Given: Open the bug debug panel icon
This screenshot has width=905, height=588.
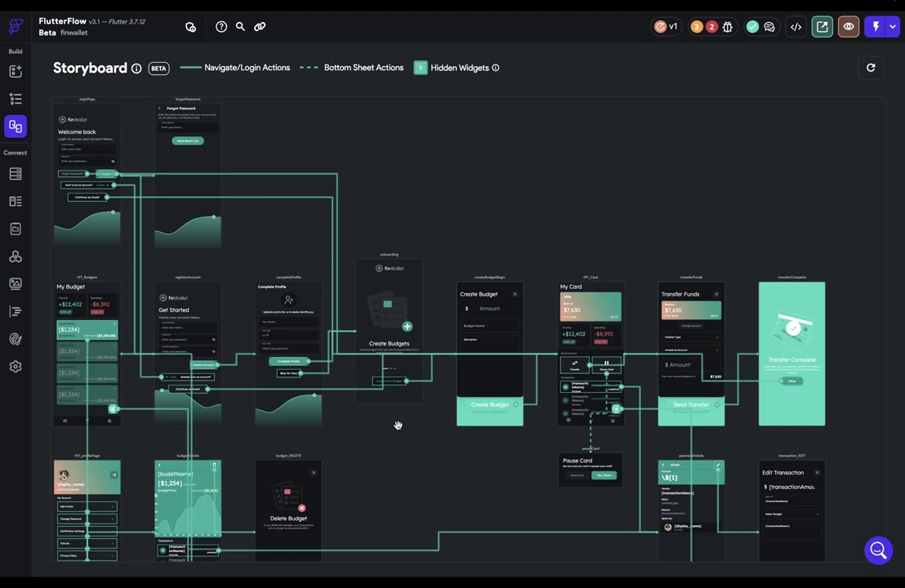Looking at the screenshot, I should click(727, 27).
